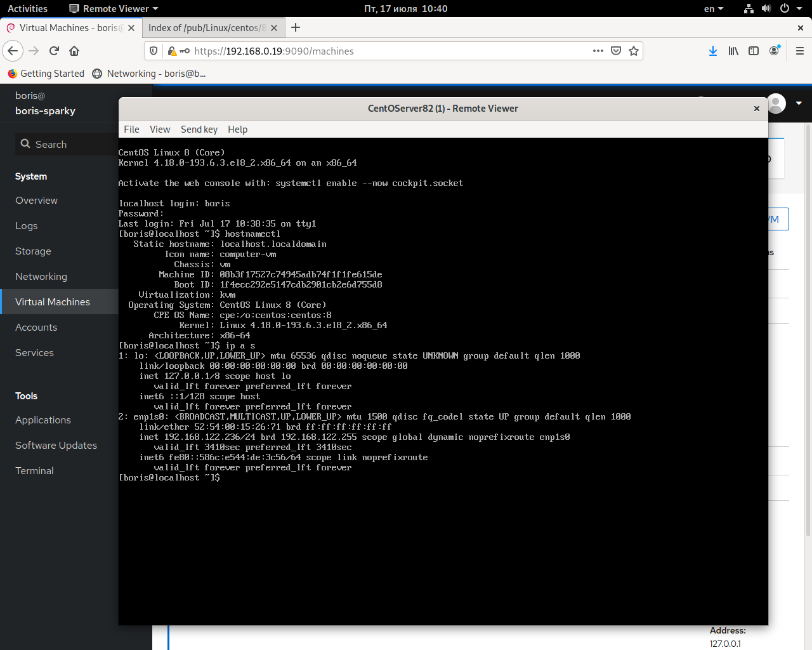
Task: Click the Search icon in Cockpit sidebar
Action: (x=25, y=144)
